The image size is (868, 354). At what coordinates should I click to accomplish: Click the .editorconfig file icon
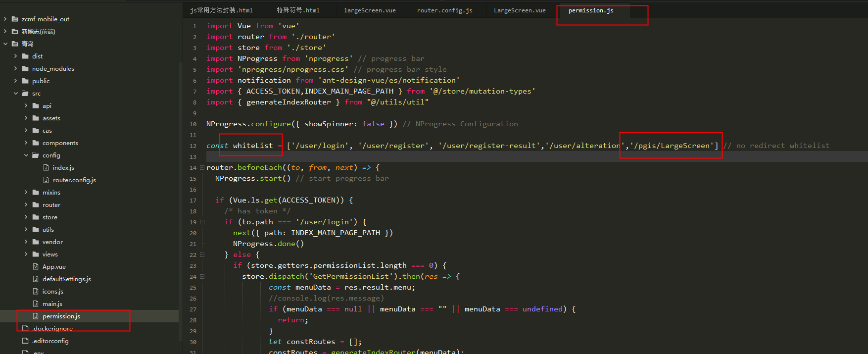(25, 341)
